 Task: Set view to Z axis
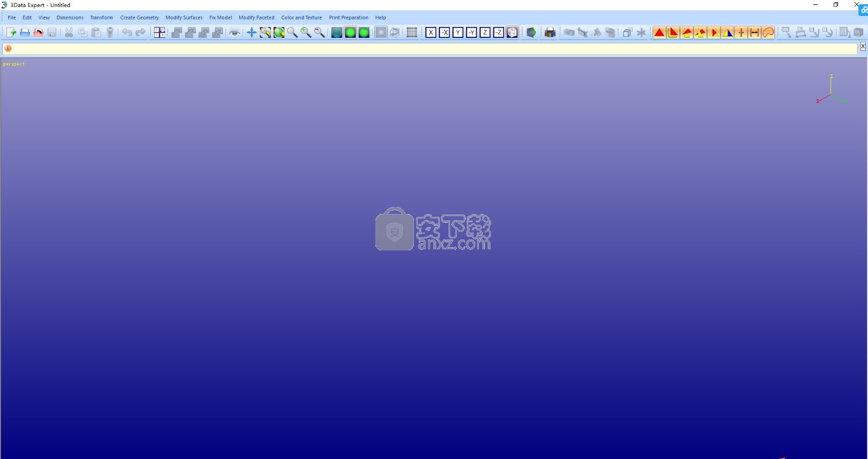coord(485,33)
